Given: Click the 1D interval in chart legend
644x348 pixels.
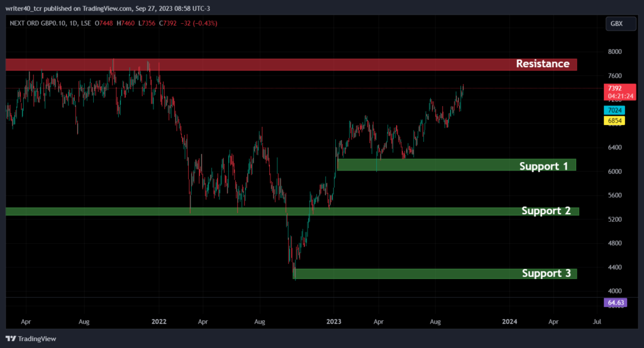Looking at the screenshot, I should click(x=74, y=23).
